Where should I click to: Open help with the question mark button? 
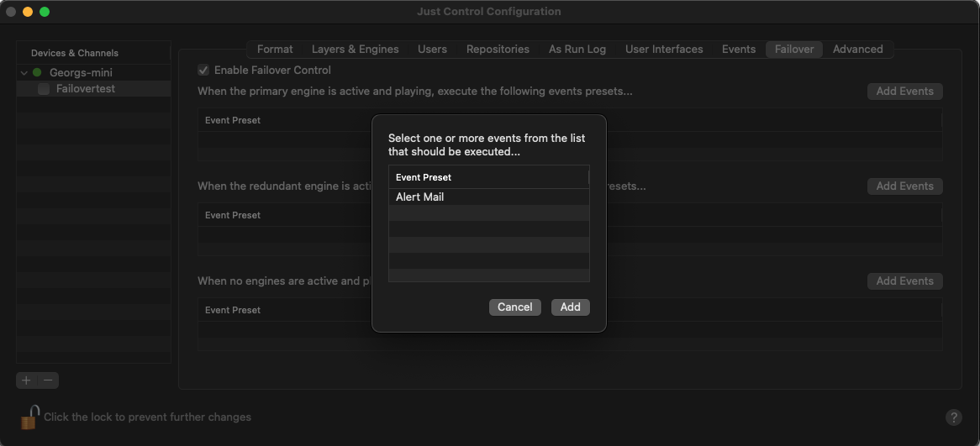tap(953, 417)
